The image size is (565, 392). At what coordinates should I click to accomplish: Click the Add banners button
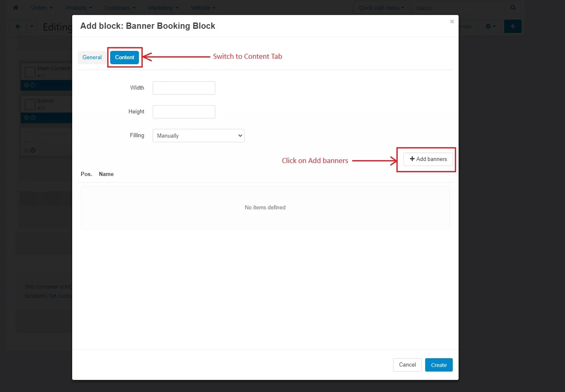pos(428,159)
